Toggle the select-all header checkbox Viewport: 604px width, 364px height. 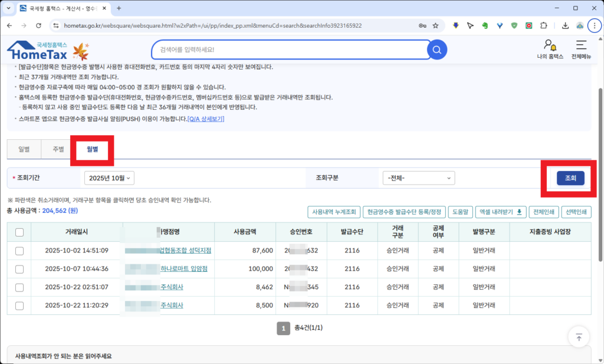point(19,232)
